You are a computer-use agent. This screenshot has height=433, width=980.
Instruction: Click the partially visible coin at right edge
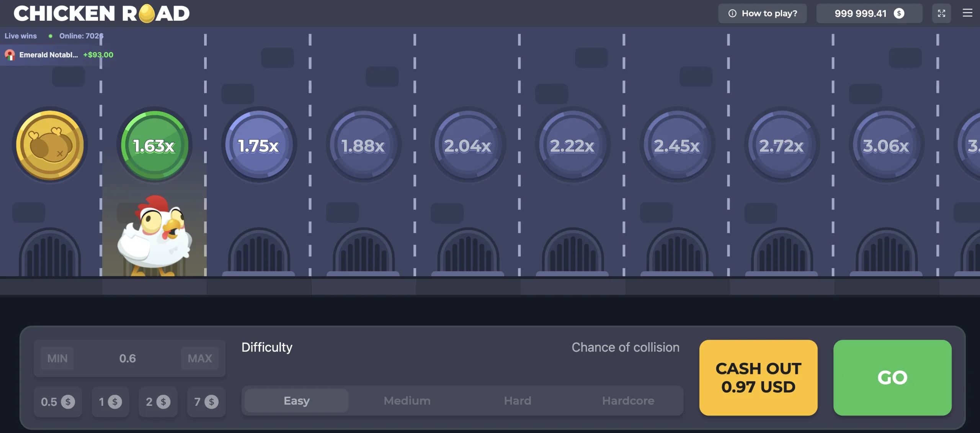pyautogui.click(x=969, y=145)
